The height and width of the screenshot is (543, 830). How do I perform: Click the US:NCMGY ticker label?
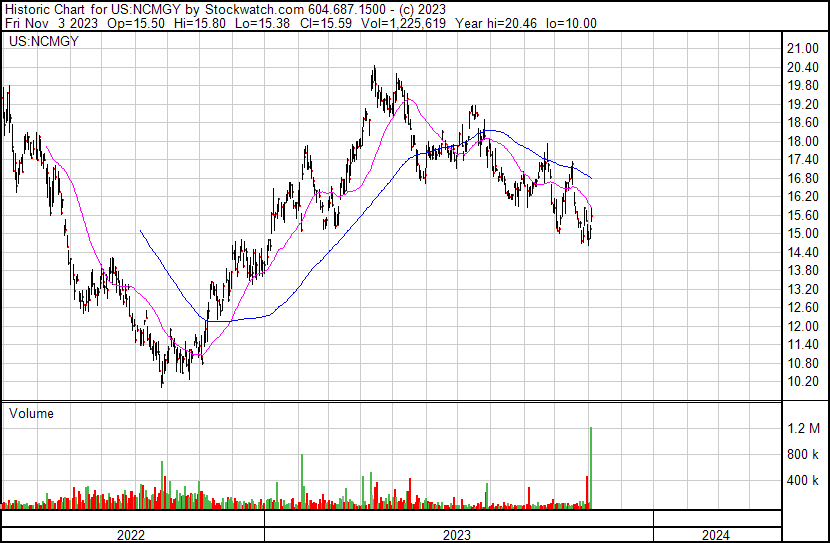[x=43, y=41]
